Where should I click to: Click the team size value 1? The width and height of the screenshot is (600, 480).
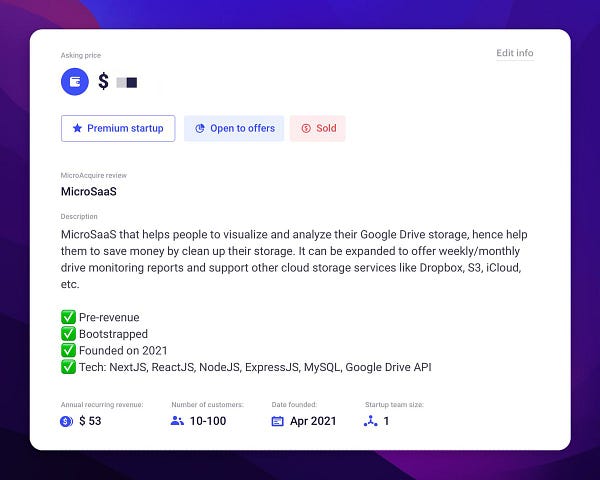(386, 421)
